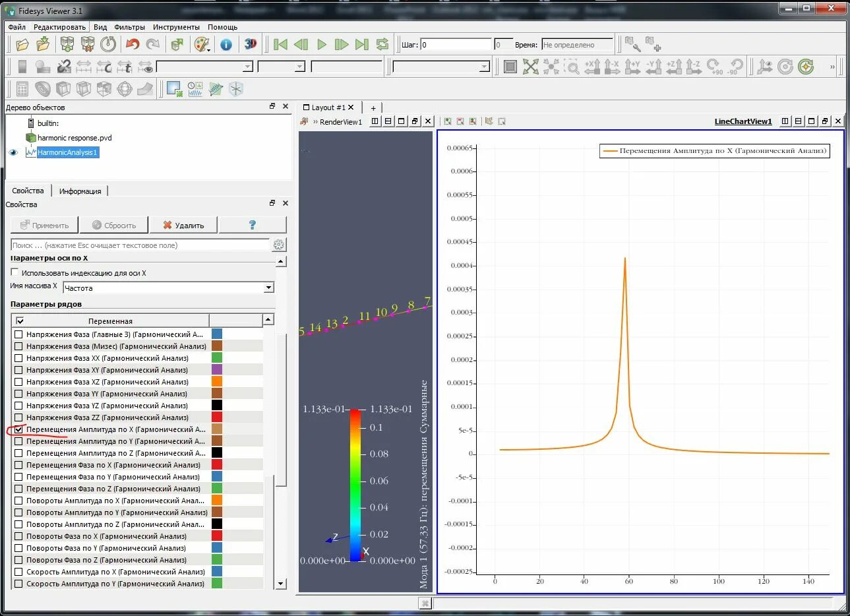The height and width of the screenshot is (616, 850).
Task: Toggle the 3D view mode icon
Action: (x=251, y=44)
